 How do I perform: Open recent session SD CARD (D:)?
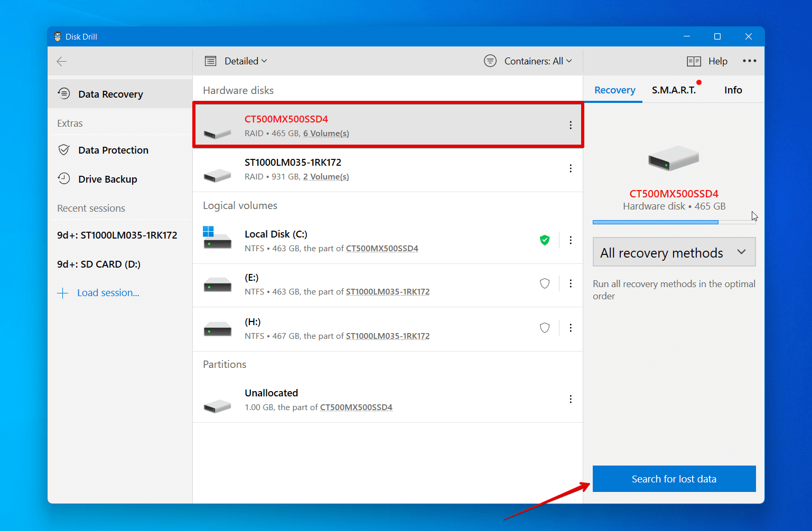[x=99, y=264]
